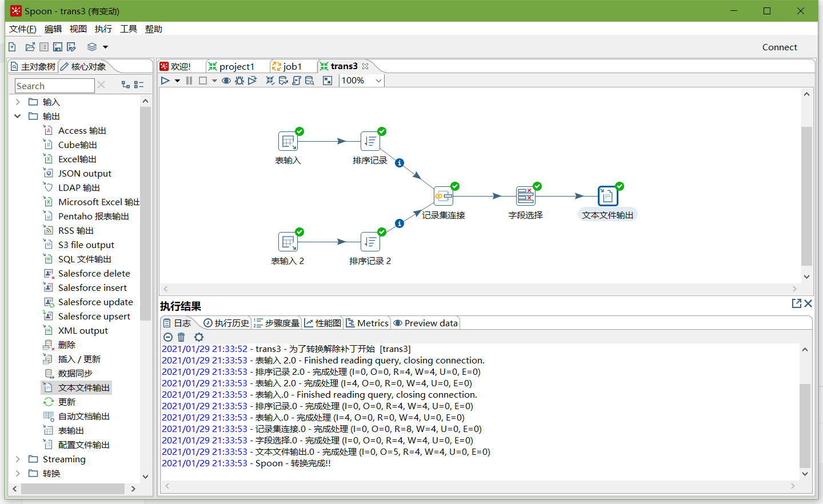Image resolution: width=823 pixels, height=504 pixels.
Task: Open the stop options dropdown arrow
Action: click(214, 81)
